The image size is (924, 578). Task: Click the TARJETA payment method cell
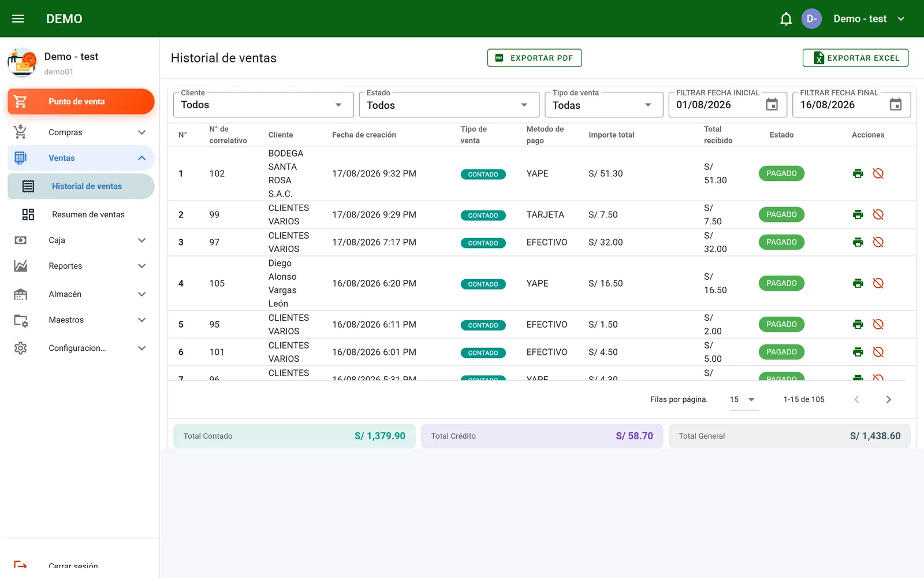coord(545,214)
